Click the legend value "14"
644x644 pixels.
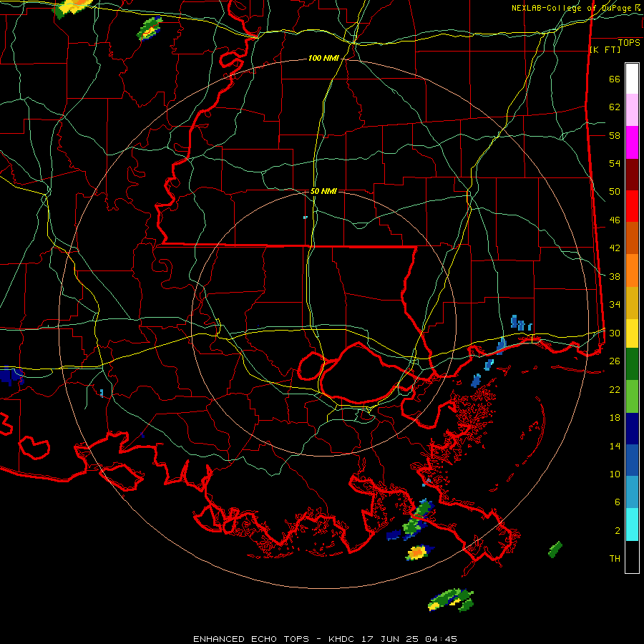615,446
